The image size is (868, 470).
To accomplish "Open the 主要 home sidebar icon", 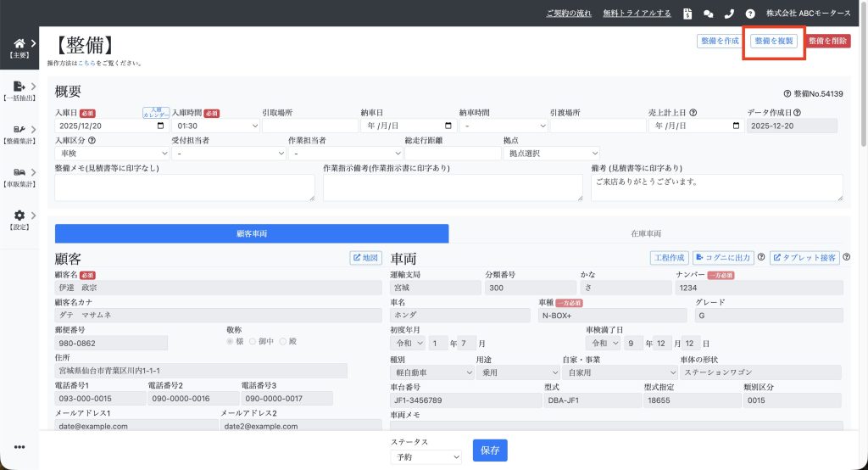I will coord(19,43).
